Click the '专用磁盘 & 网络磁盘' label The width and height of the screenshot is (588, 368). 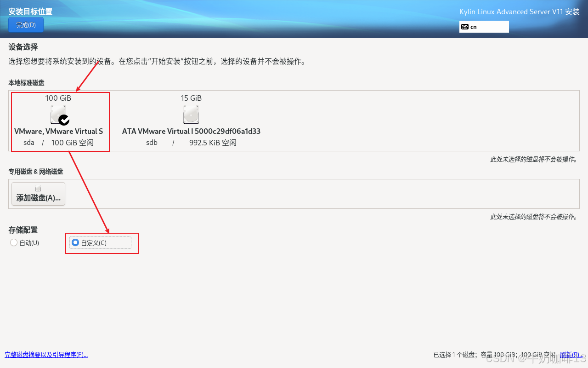coord(36,172)
